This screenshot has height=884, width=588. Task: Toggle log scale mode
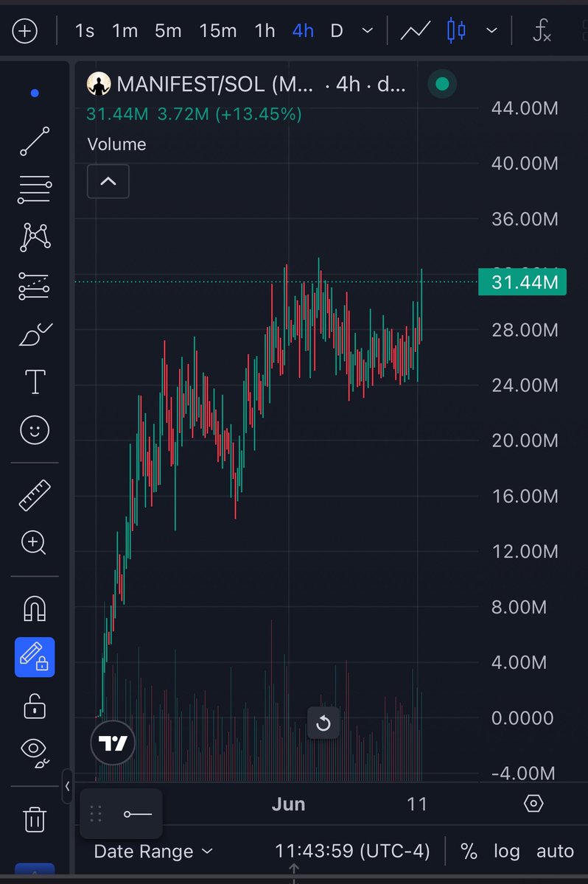(x=507, y=852)
